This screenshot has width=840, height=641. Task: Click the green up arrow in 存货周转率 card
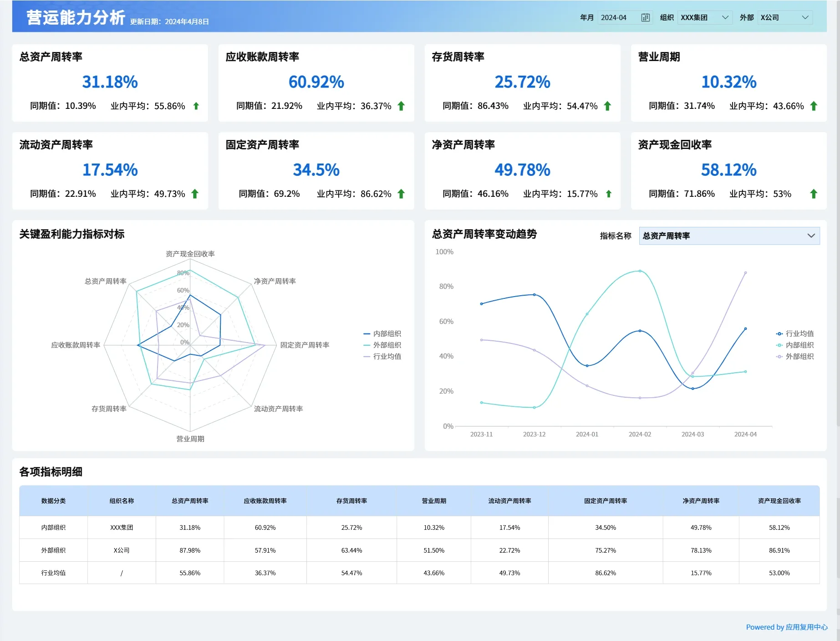click(x=607, y=106)
